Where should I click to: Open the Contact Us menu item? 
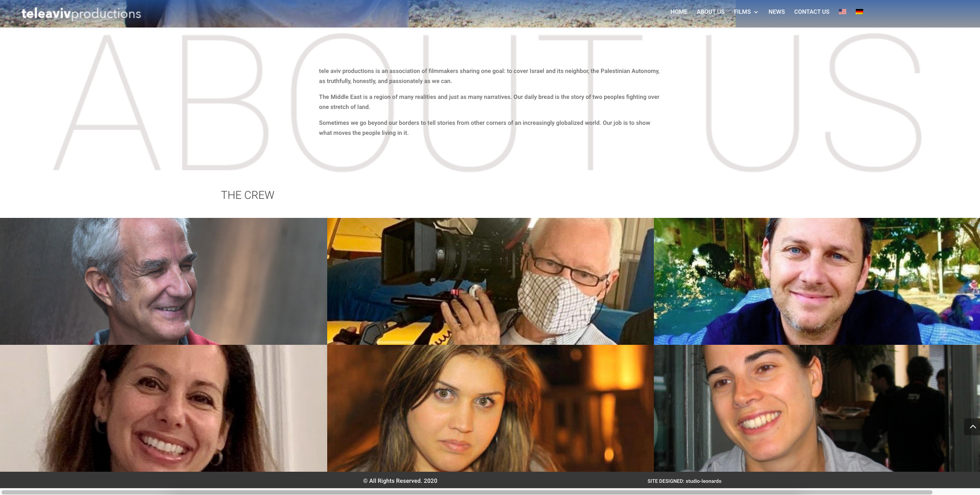[811, 12]
